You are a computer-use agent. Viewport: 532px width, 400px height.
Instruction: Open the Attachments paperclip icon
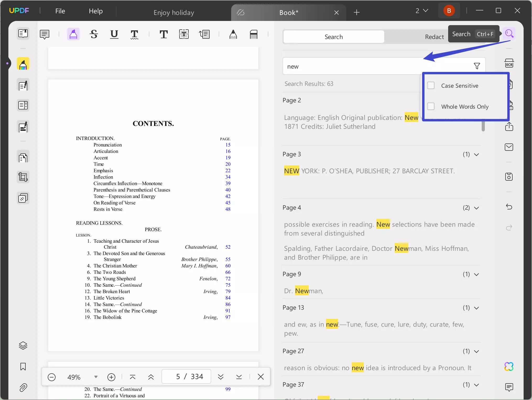coord(23,387)
